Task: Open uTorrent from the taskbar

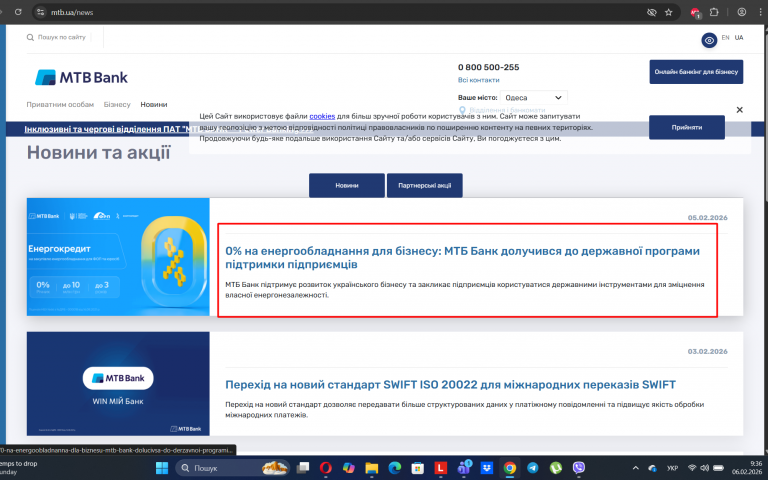Action: (555, 468)
